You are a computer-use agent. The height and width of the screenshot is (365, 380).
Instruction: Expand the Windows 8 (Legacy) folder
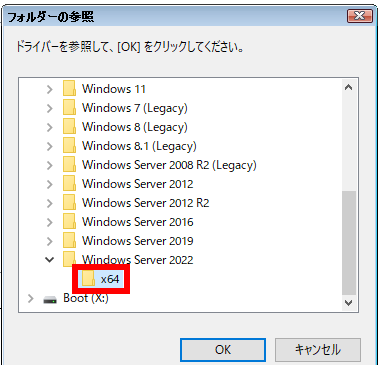[x=50, y=127]
